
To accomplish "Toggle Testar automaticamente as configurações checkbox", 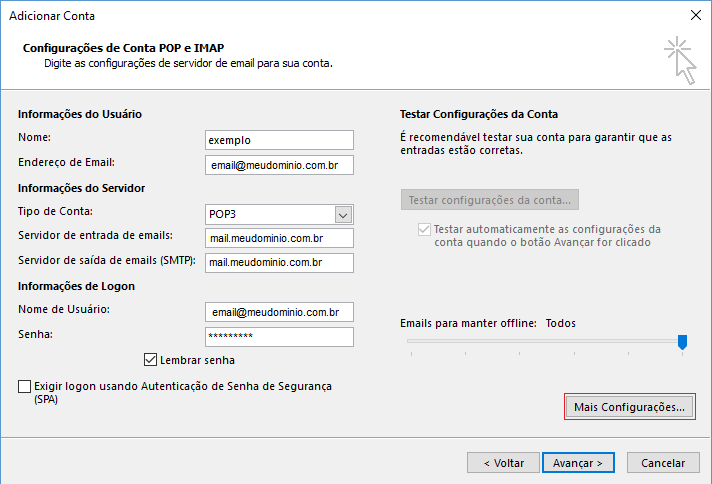I will [424, 229].
